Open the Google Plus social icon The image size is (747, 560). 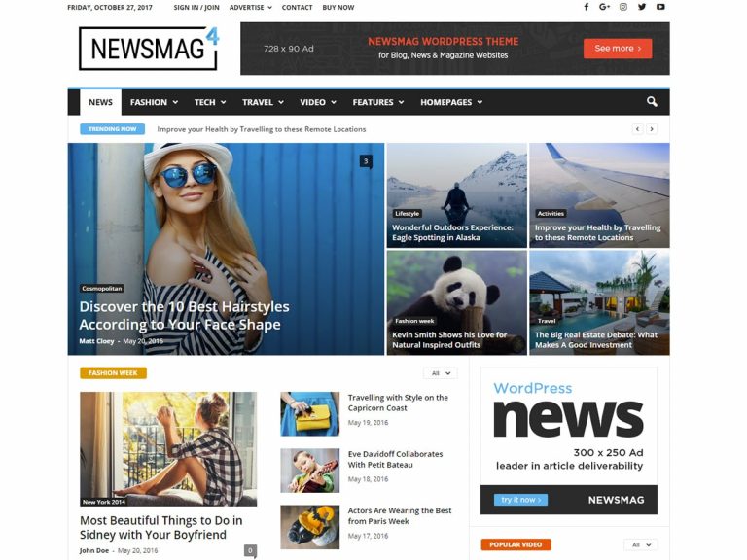point(604,7)
